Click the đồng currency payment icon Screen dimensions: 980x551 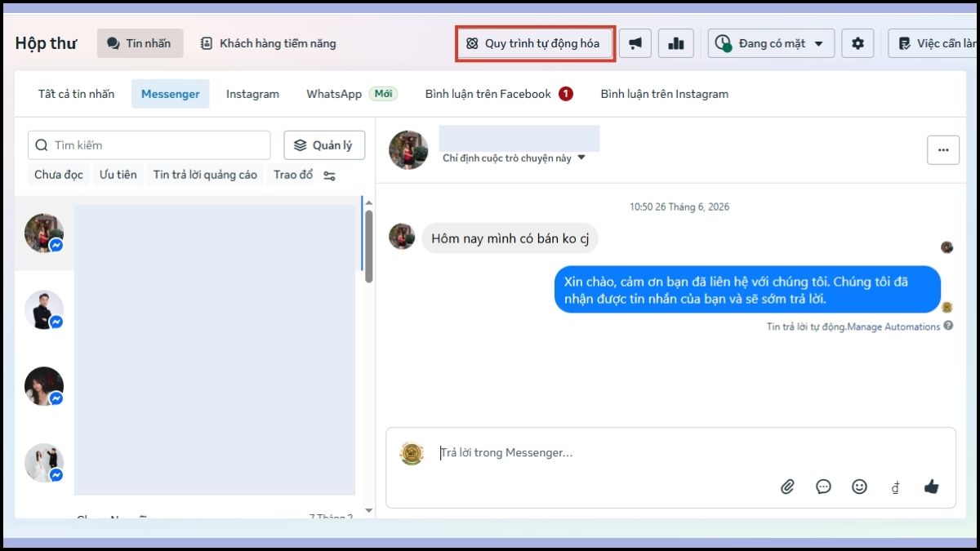coord(896,487)
